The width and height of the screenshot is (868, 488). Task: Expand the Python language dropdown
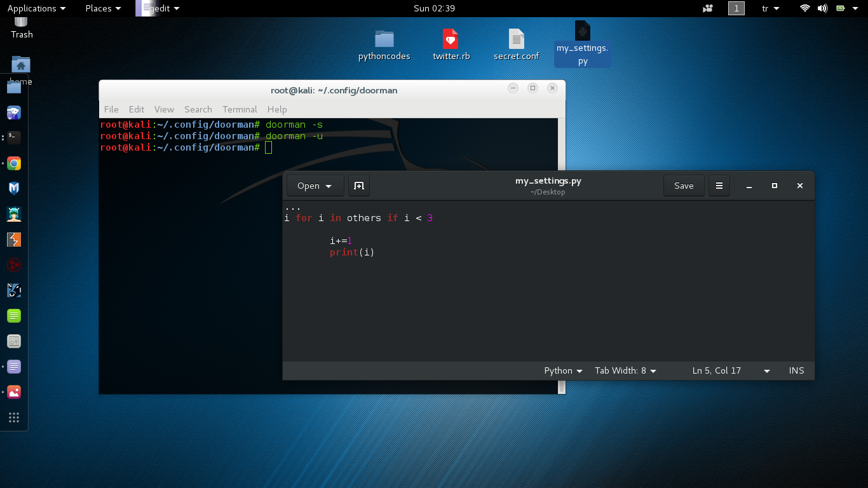[563, 371]
